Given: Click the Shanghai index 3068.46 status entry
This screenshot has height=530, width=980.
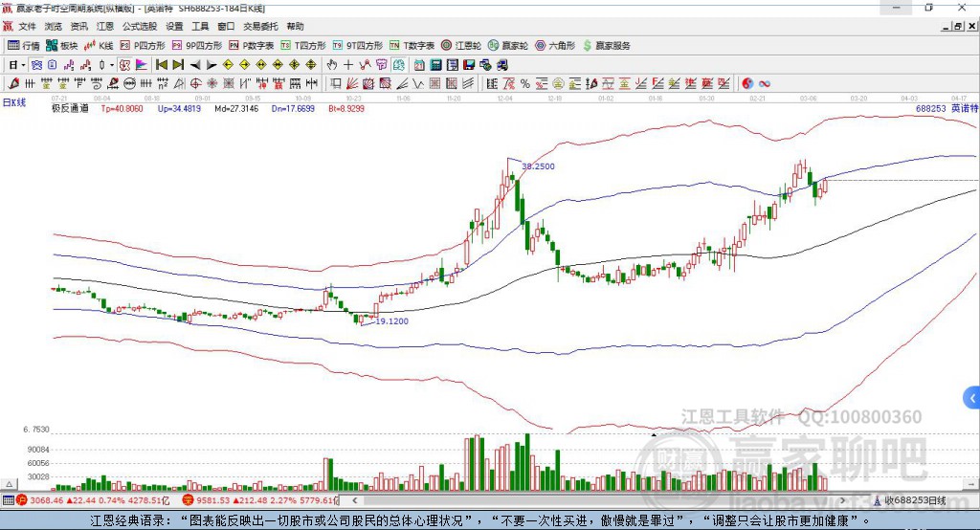Looking at the screenshot, I should tap(94, 500).
